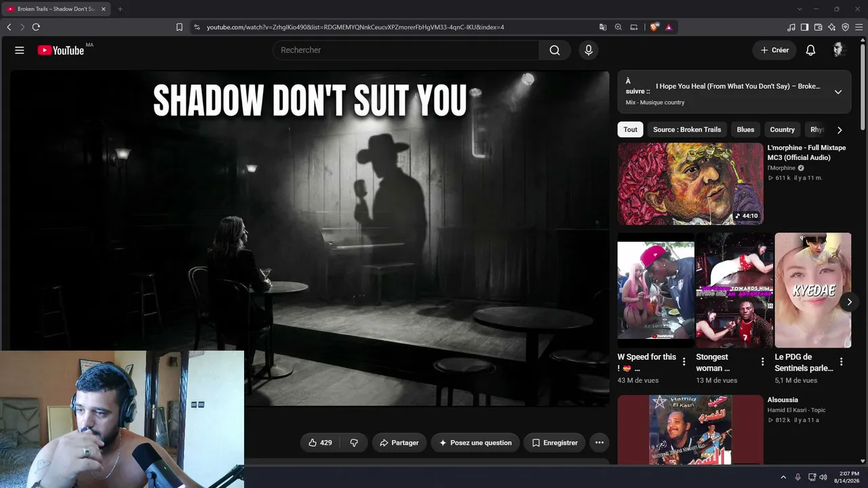
Task: Open the tab search dropdown
Action: click(800, 9)
